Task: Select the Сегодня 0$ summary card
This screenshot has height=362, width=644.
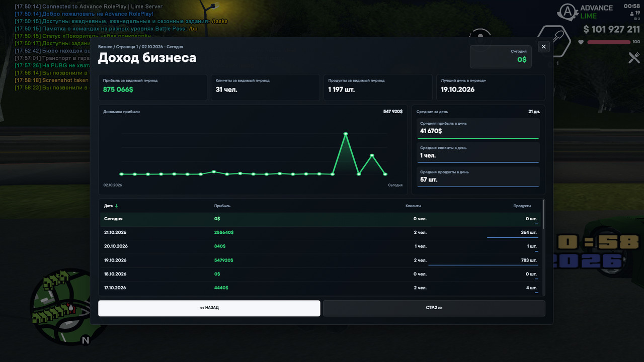Action: 501,56
